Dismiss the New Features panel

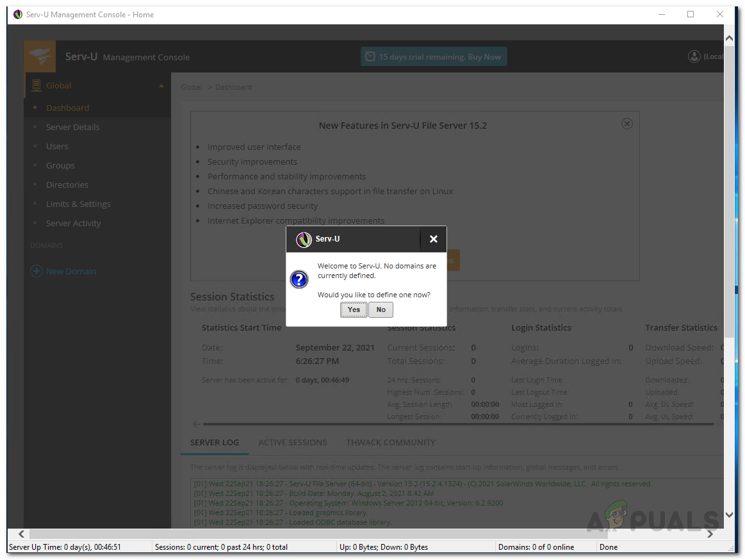point(626,124)
